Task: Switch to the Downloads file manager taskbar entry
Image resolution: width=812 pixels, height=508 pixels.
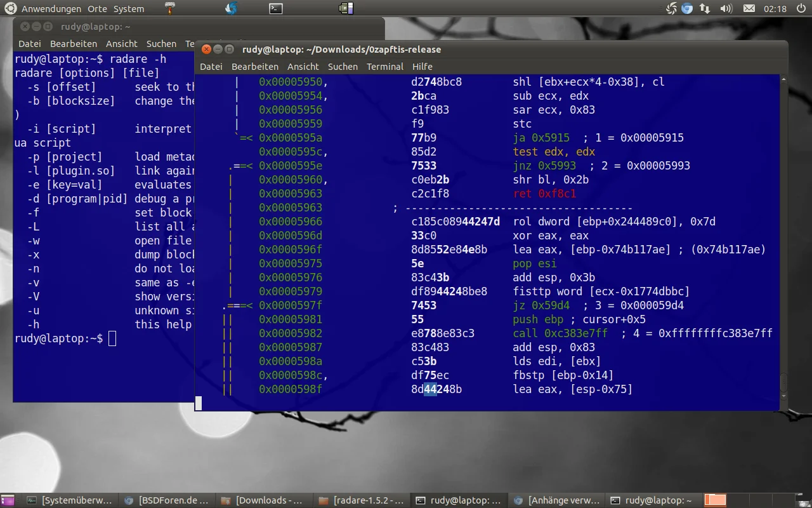Action: click(x=264, y=500)
